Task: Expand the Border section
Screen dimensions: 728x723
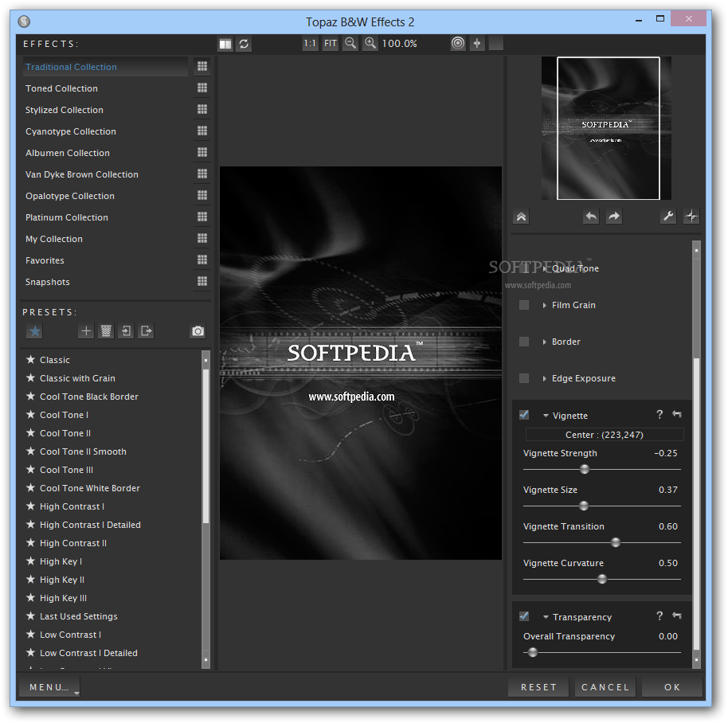Action: coord(545,342)
